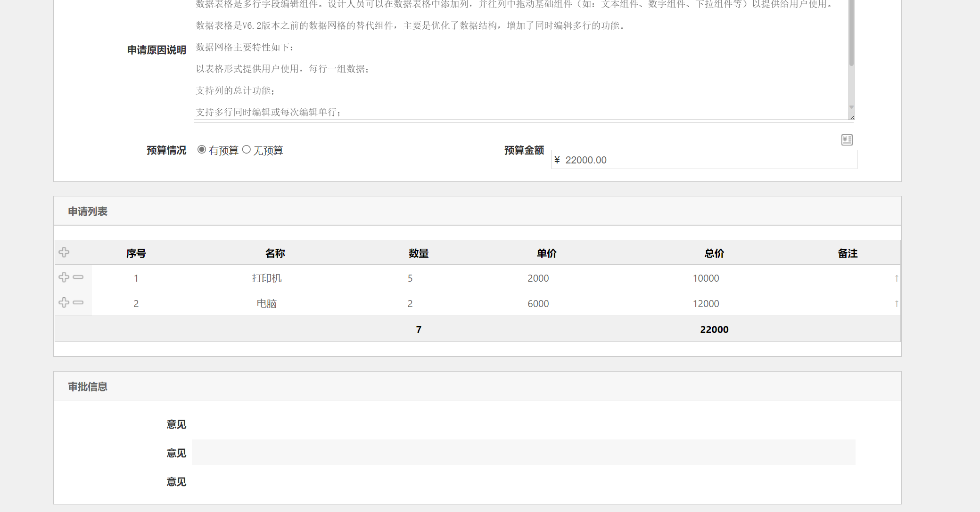Click the up-arrow icon on the 打印机 row
The width and height of the screenshot is (980, 512).
(x=896, y=278)
